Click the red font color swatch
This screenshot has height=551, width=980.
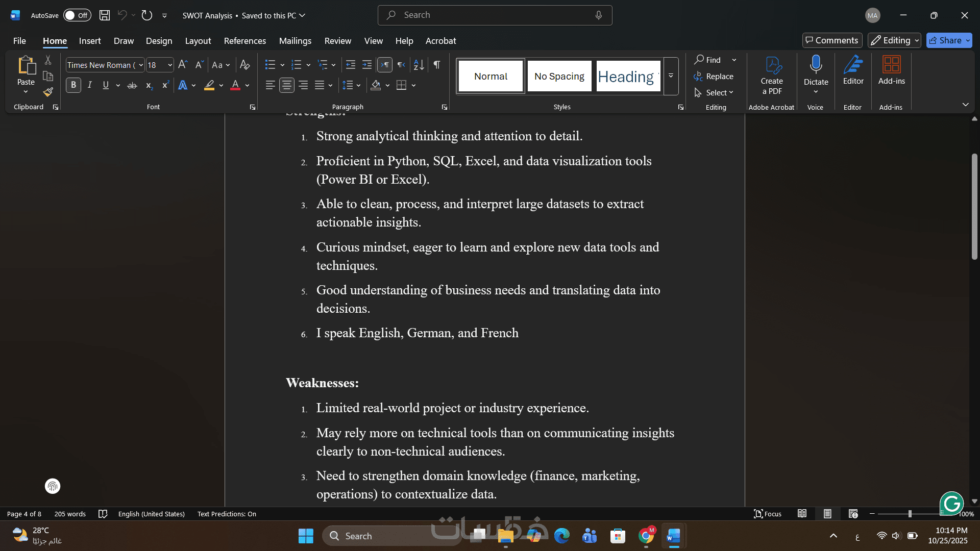point(235,85)
